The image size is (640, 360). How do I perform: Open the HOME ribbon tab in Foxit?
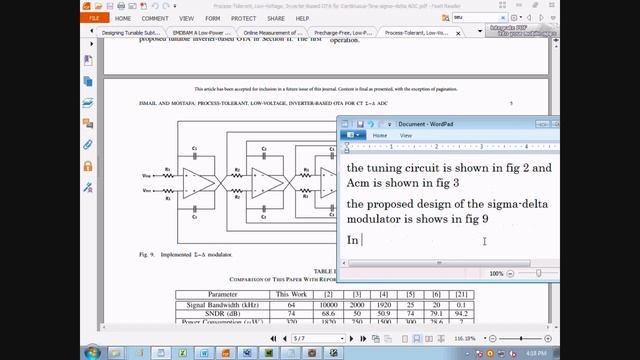pyautogui.click(x=123, y=18)
